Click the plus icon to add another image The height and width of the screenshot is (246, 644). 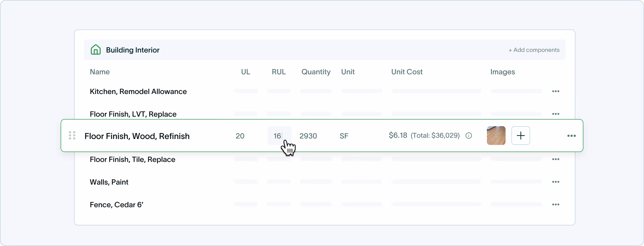tap(521, 136)
